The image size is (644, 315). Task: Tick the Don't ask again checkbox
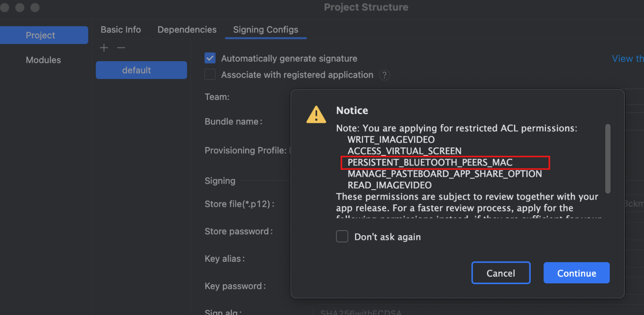342,236
